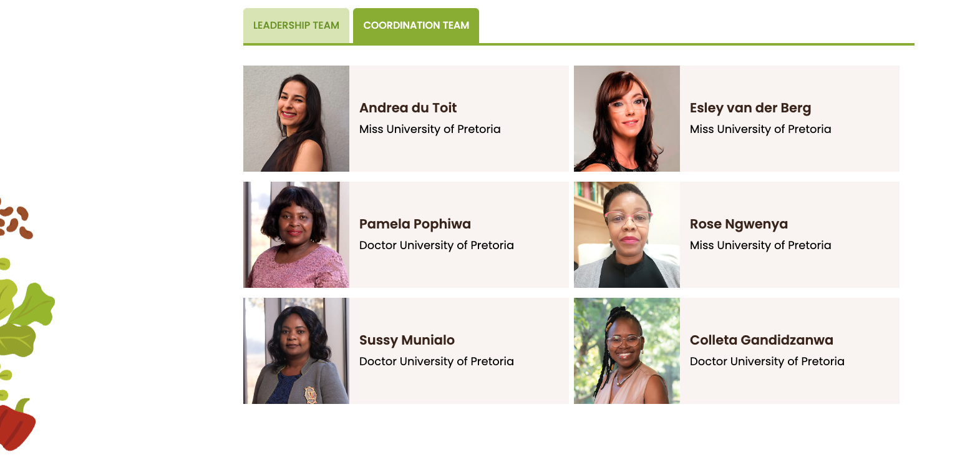Click the name Colleta Gandidzanwa
This screenshot has width=980, height=462.
click(761, 340)
